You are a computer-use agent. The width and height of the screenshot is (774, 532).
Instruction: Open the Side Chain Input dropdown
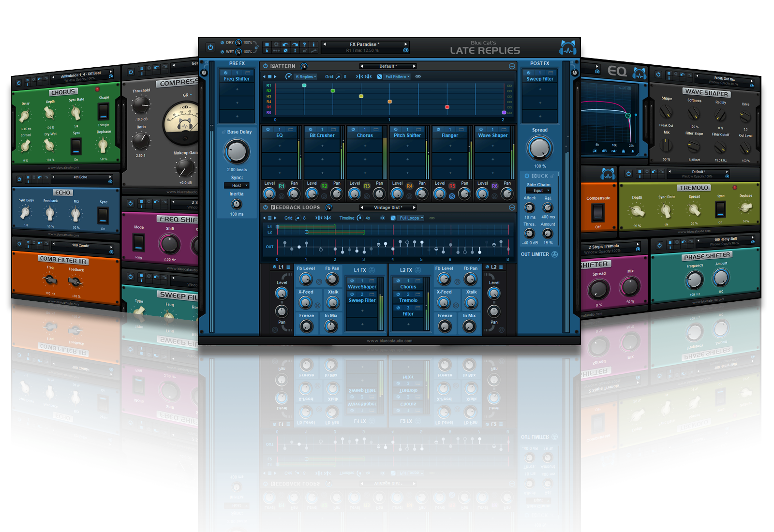click(538, 191)
